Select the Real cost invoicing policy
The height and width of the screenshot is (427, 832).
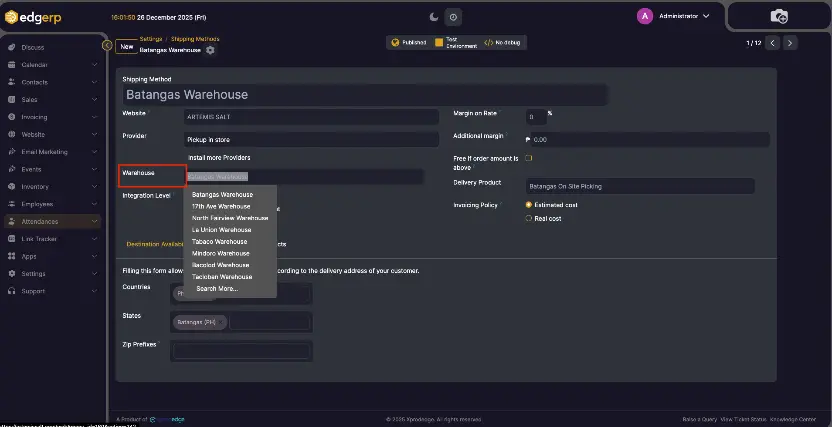(x=529, y=218)
